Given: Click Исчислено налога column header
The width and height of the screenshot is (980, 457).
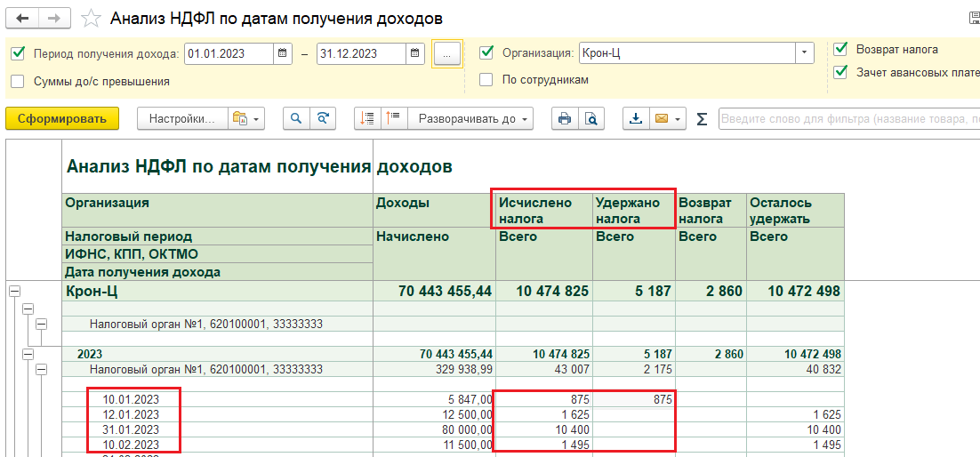Looking at the screenshot, I should coord(543,212).
